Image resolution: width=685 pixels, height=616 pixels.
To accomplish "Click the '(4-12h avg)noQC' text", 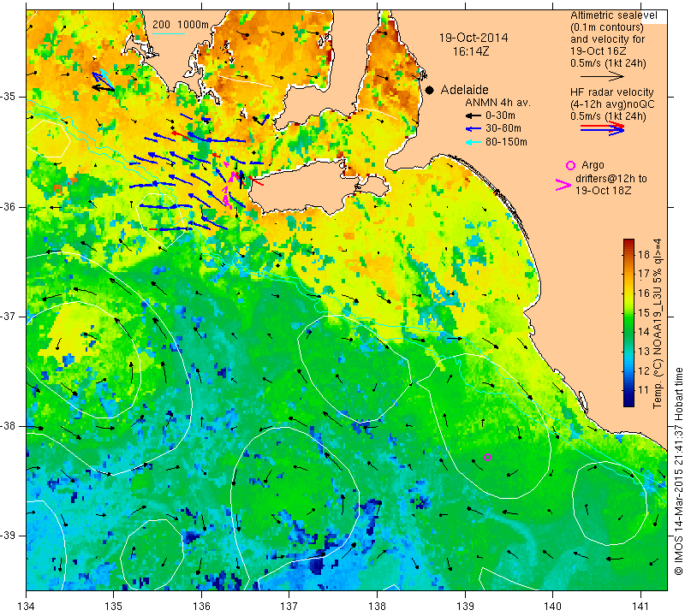I will [612, 104].
